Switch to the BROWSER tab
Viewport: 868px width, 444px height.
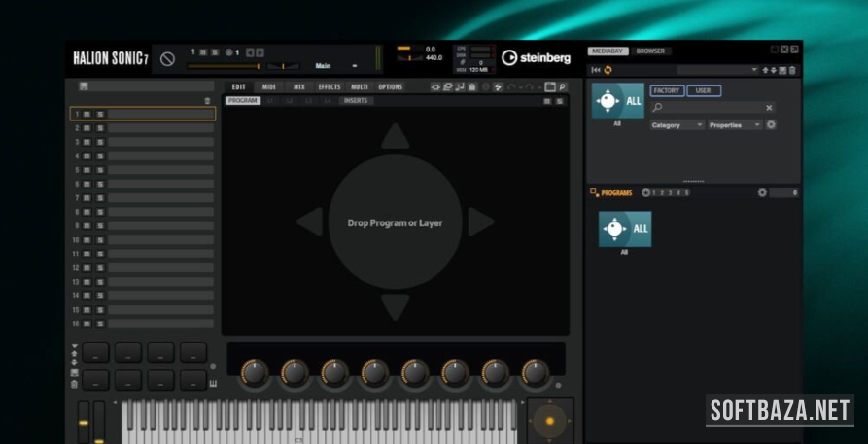tap(650, 51)
